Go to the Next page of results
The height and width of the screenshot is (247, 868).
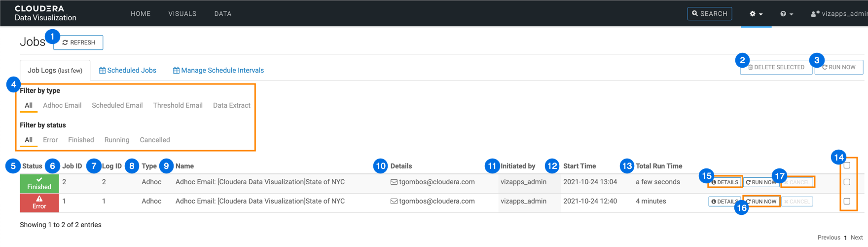(x=857, y=238)
